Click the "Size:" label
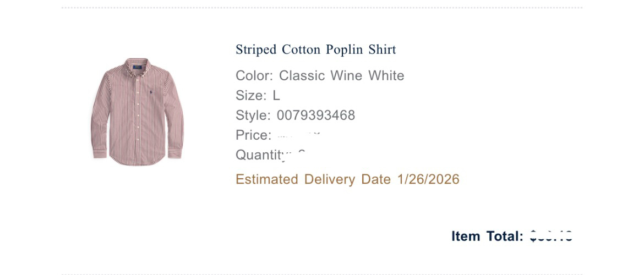This screenshot has height=275, width=644. tap(250, 96)
